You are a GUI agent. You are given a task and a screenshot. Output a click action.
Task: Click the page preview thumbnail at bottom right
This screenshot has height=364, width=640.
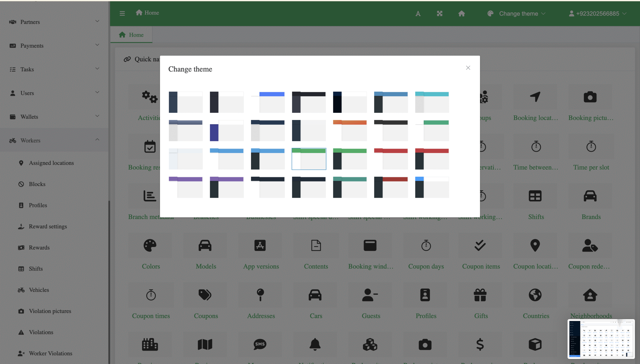pyautogui.click(x=601, y=339)
